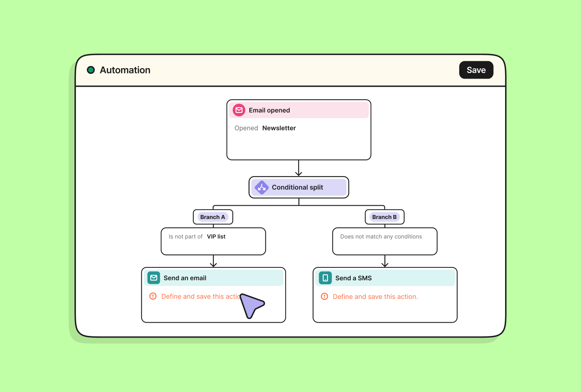Click the teal Send a SMS phone icon

coord(325,278)
